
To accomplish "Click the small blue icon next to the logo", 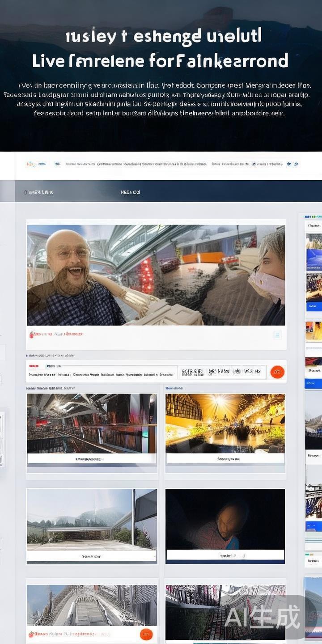I will click(57, 164).
